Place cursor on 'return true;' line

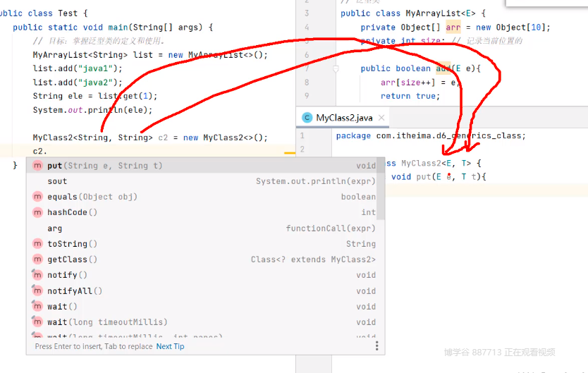410,96
